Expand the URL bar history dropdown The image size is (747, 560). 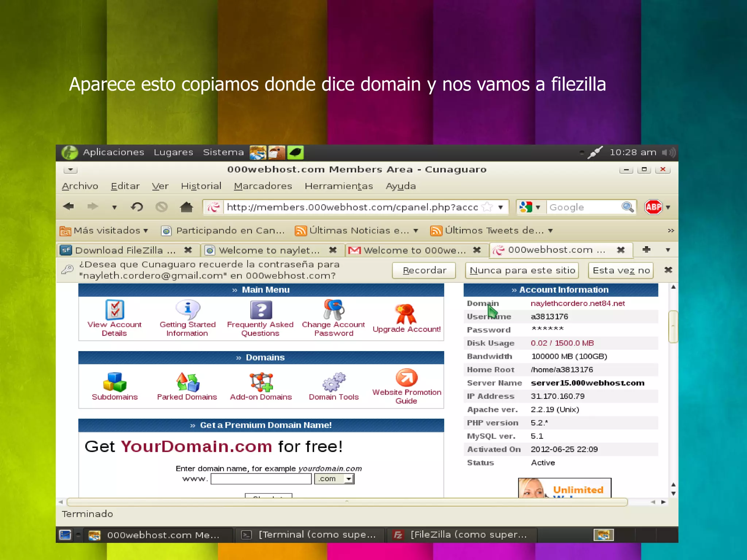pyautogui.click(x=501, y=207)
